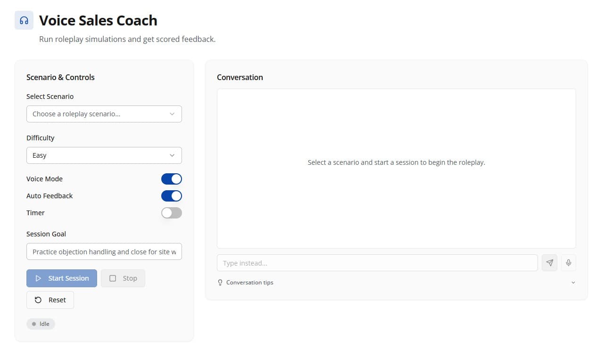Open the roleplay scenario dropdown
The width and height of the screenshot is (612, 364).
pos(104,114)
